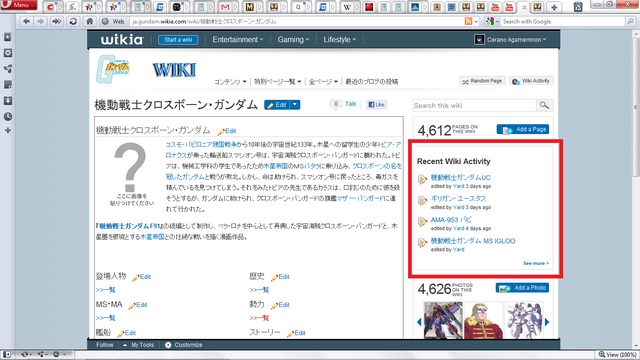This screenshot has height=360, width=640.
Task: Open the sidebar Unite share panel
Action: [7, 69]
